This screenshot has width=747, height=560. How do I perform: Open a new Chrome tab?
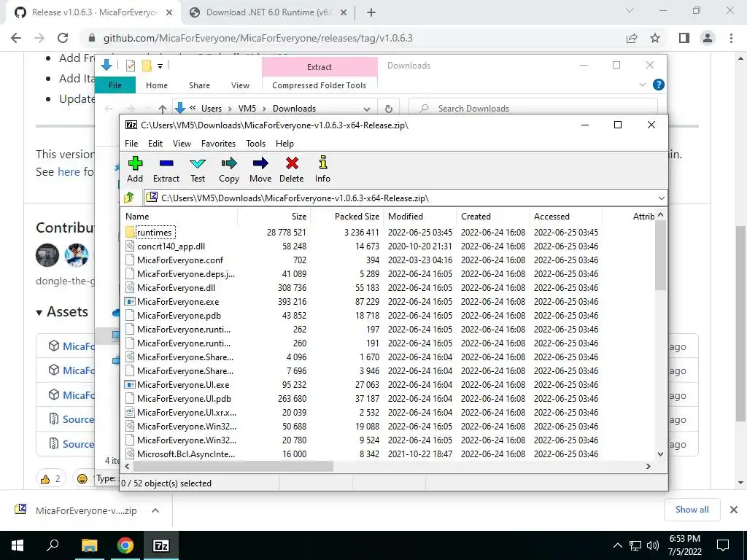pos(371,12)
